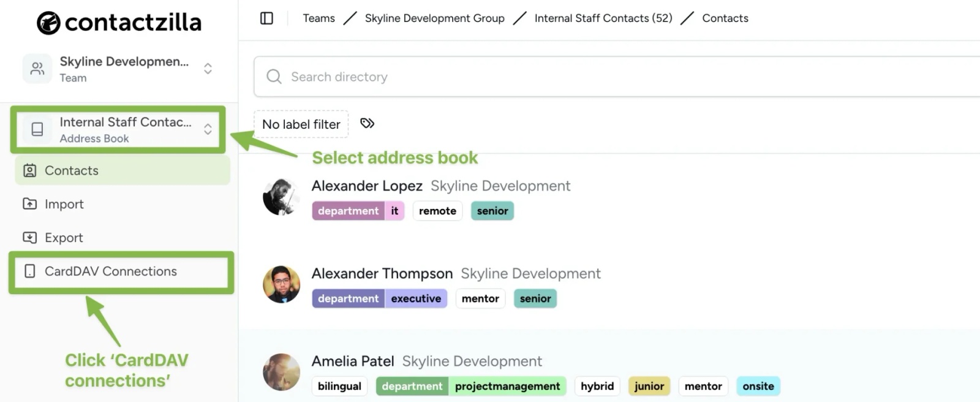Click the Search directory field

(x=617, y=77)
